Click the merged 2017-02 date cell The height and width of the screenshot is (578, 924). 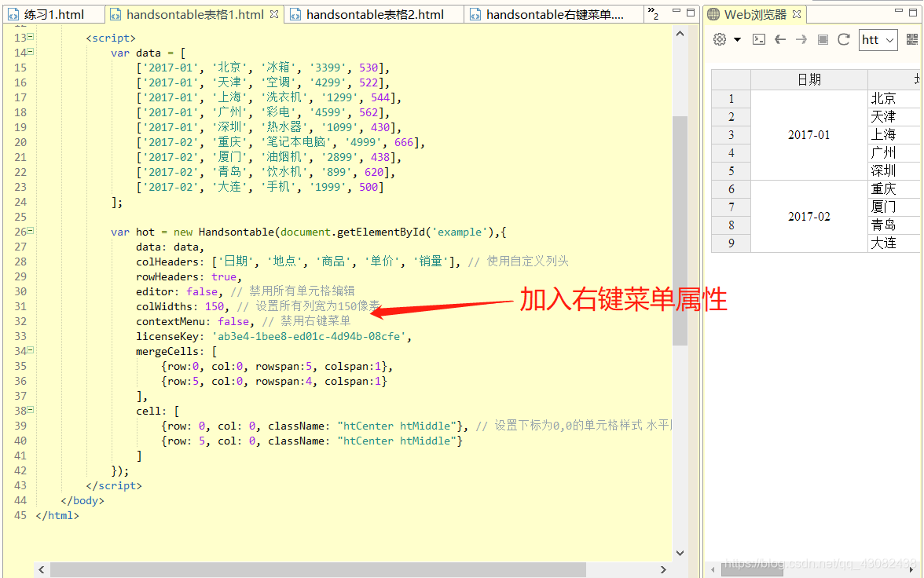click(x=809, y=216)
